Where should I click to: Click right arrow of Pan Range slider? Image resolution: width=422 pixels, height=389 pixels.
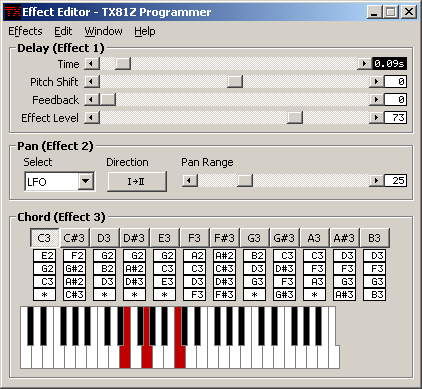[376, 181]
